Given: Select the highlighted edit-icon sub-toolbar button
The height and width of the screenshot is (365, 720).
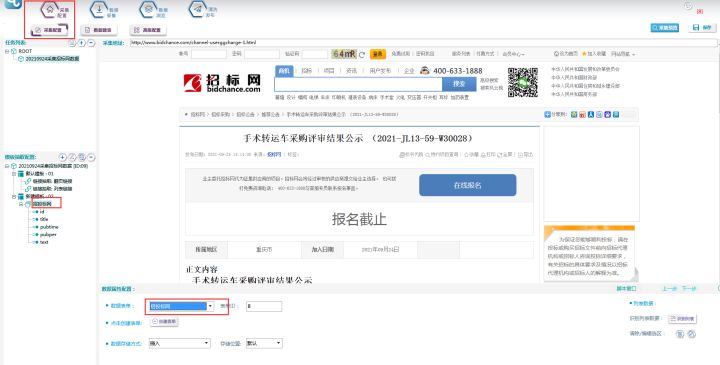Looking at the screenshot, I should click(49, 30).
